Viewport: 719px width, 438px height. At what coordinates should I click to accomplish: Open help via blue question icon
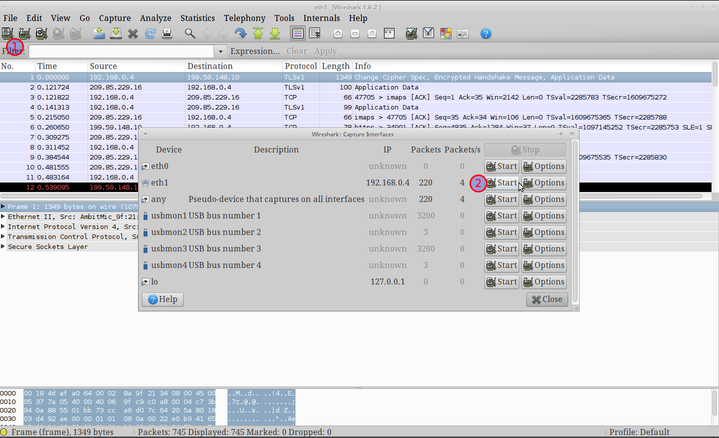[486, 33]
